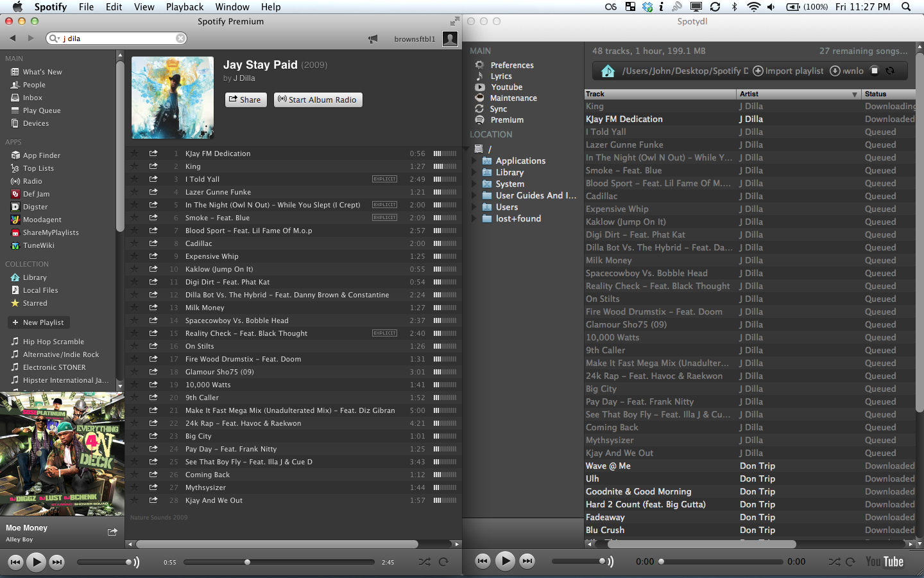
Task: Open Hip Hop Scramble playlist
Action: pyautogui.click(x=53, y=342)
